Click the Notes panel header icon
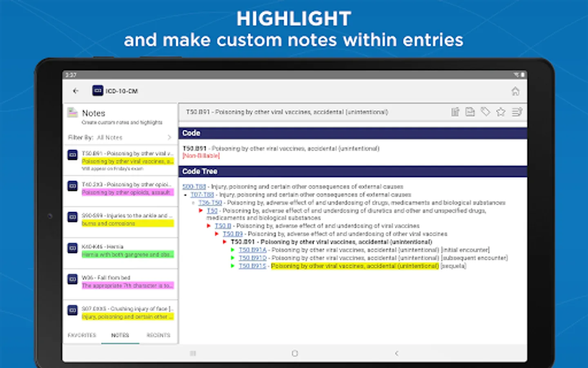588x368 pixels. coord(73,112)
